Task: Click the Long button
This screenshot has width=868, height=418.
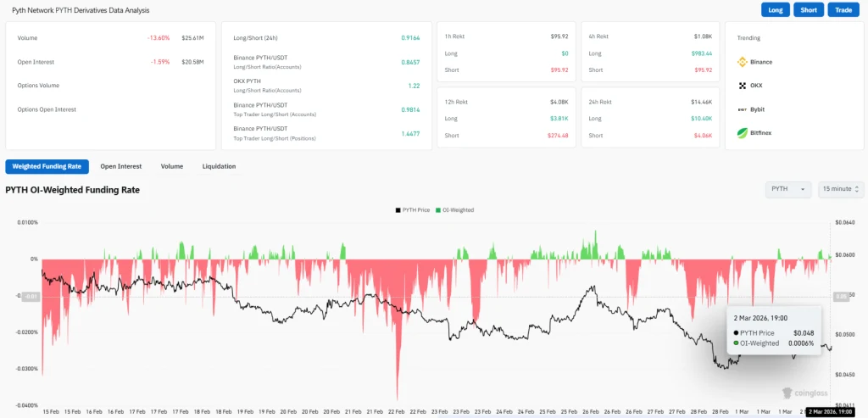Action: (x=776, y=10)
